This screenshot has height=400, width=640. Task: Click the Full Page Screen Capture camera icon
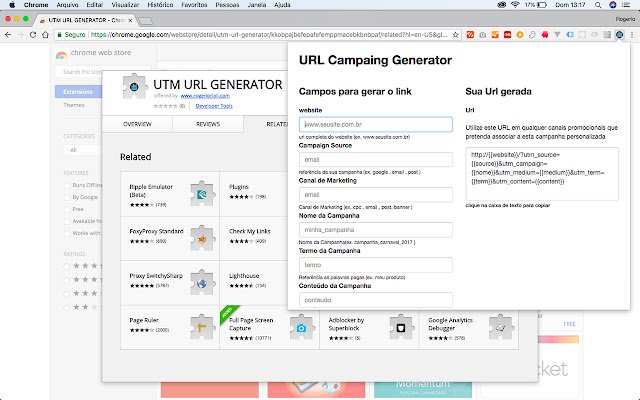tap(301, 327)
